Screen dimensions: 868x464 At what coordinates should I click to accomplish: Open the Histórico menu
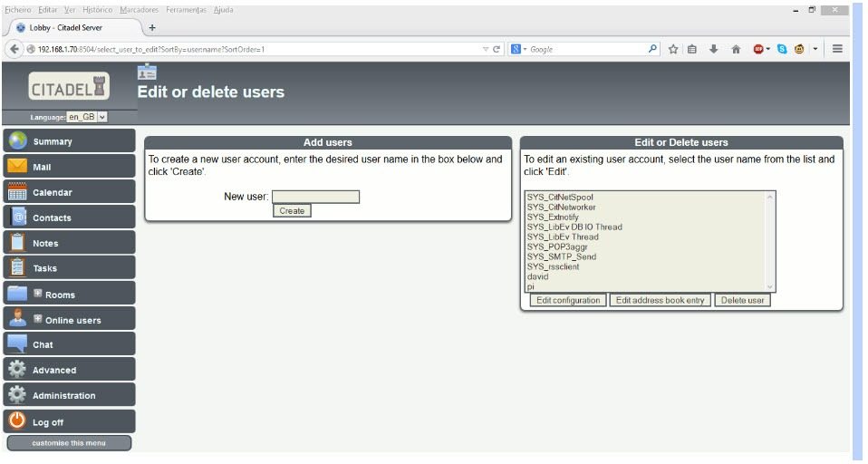pos(98,10)
